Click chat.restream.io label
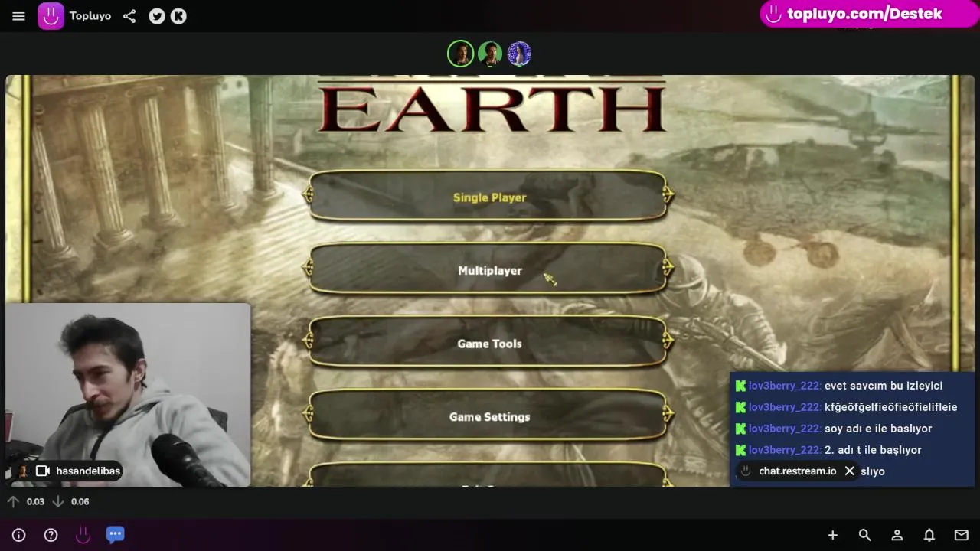The width and height of the screenshot is (980, 551). pos(797,471)
